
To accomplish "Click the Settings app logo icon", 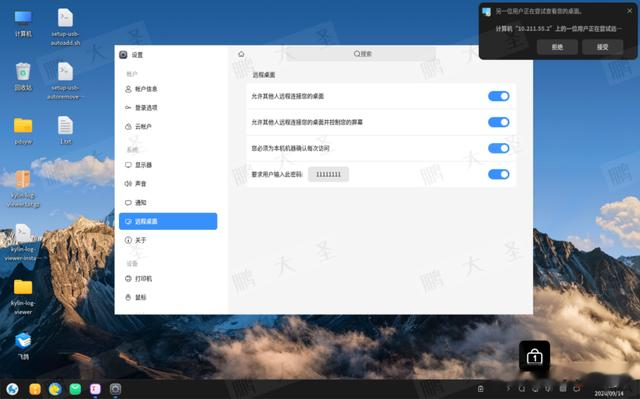I will 123,55.
